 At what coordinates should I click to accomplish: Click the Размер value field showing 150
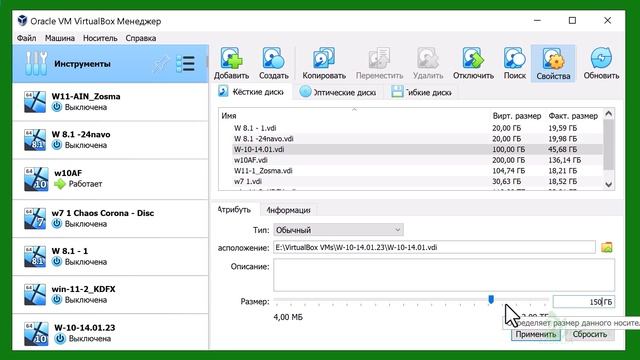point(584,302)
